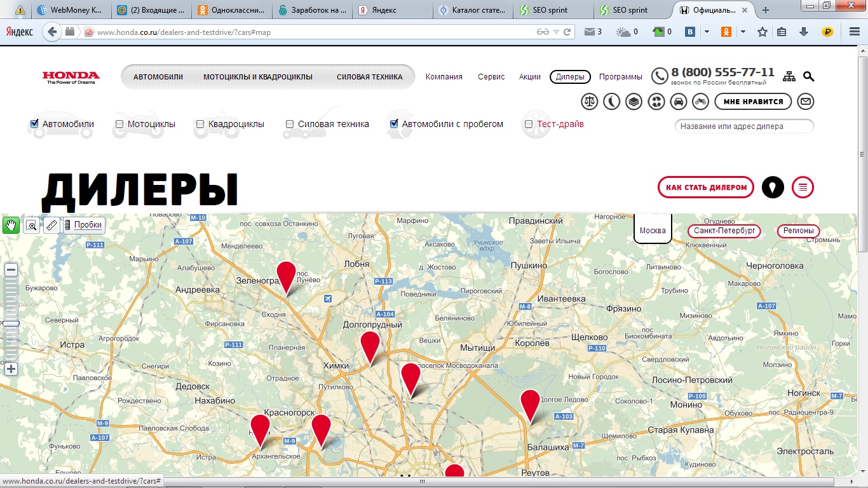Reload the page with refresh icon
The height and width of the screenshot is (488, 868).
567,32
